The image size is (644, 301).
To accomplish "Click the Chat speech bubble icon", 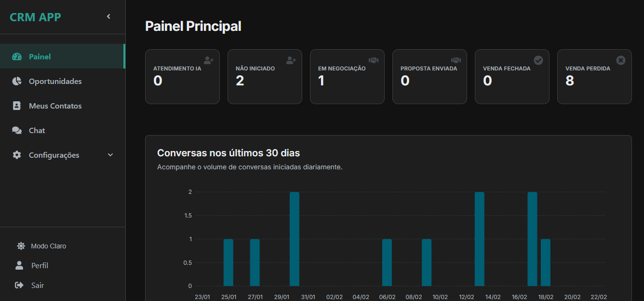I will point(17,130).
